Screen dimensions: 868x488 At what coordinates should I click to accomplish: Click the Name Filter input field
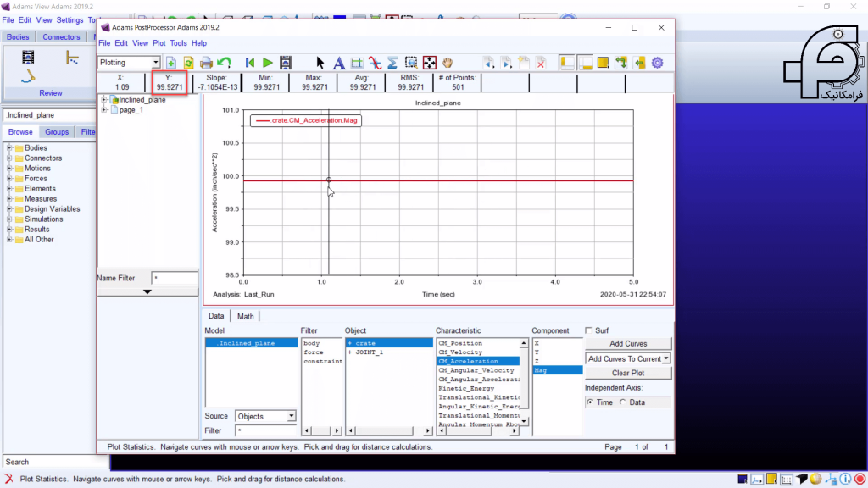[x=175, y=278]
